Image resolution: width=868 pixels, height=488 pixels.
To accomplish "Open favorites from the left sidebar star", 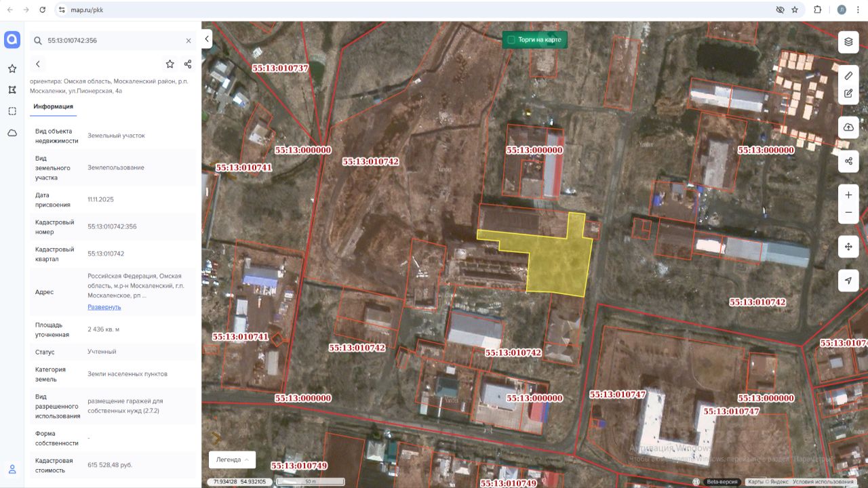I will click(x=12, y=68).
